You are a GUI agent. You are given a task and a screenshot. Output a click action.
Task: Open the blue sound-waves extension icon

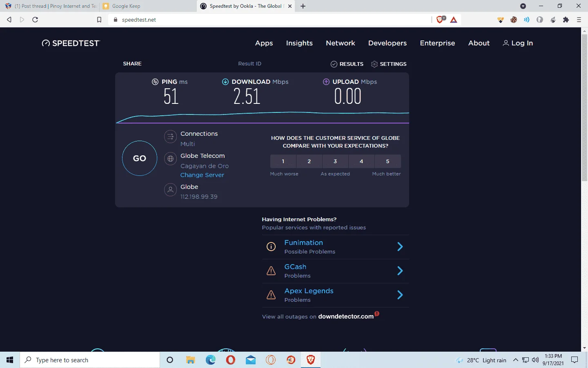[527, 20]
